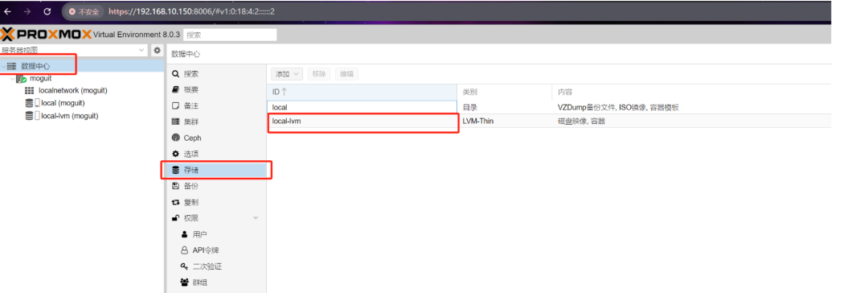
Task: Focus the top 搜索 search field
Action: tap(230, 35)
